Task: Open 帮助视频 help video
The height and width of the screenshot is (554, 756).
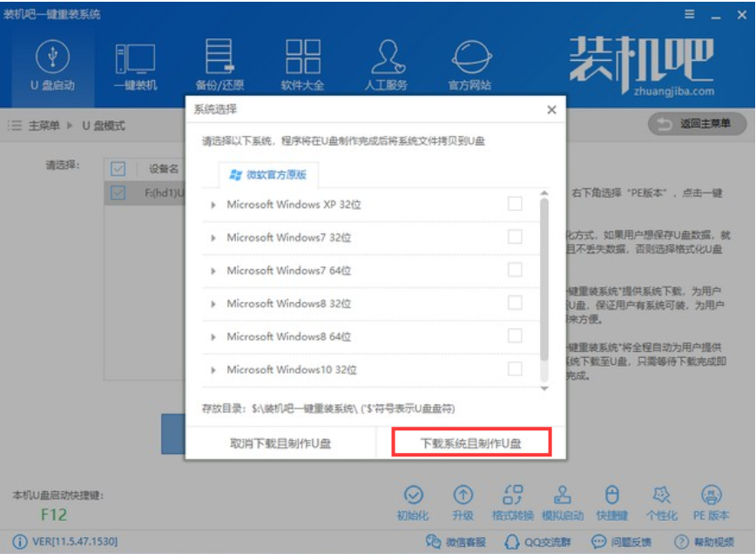Action: pyautogui.click(x=705, y=542)
